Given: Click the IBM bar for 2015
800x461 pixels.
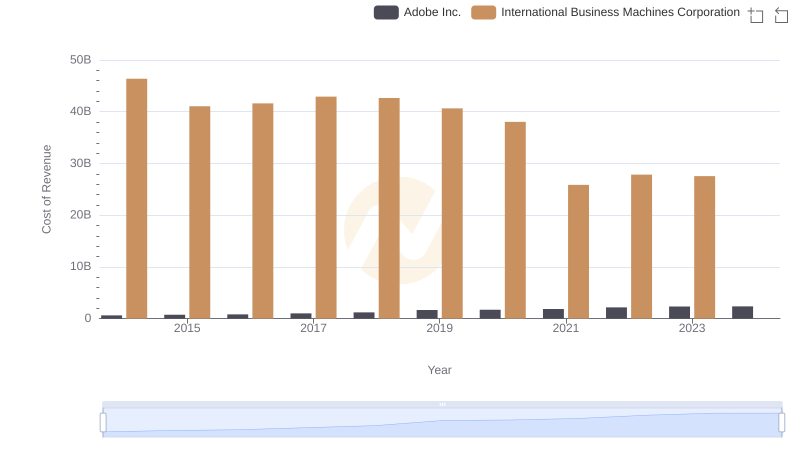Looking at the screenshot, I should [x=199, y=212].
